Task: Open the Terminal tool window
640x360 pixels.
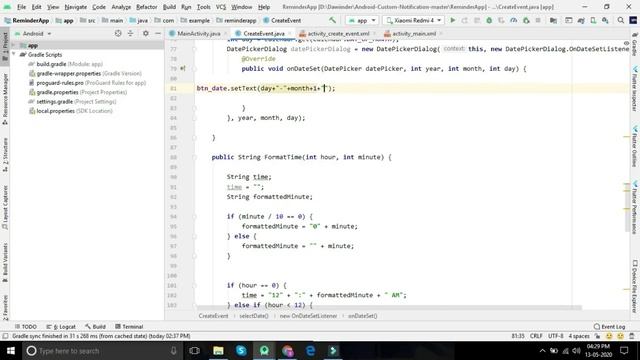Action: (x=129, y=327)
